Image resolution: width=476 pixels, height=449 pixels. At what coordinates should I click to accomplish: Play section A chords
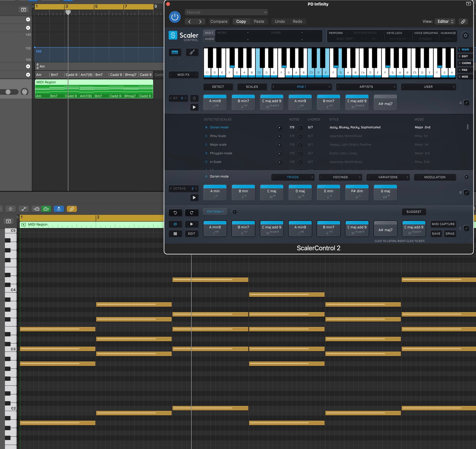click(194, 107)
